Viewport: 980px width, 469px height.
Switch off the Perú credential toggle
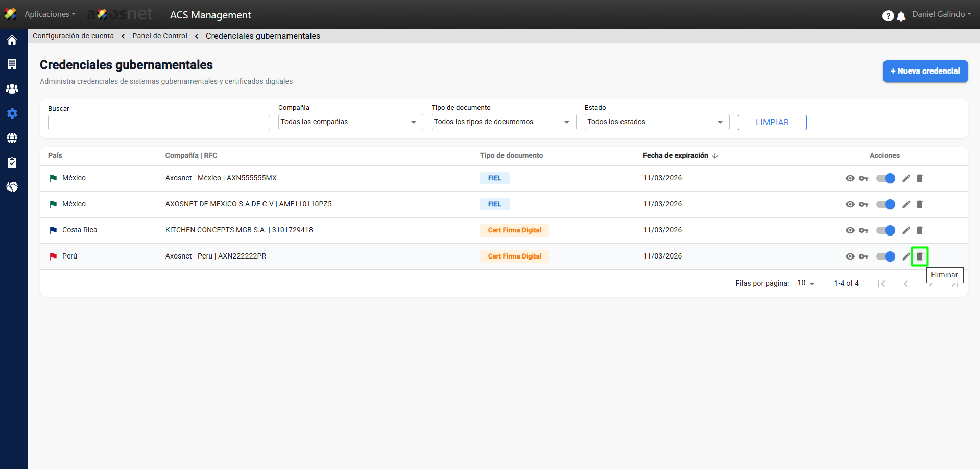tap(886, 256)
